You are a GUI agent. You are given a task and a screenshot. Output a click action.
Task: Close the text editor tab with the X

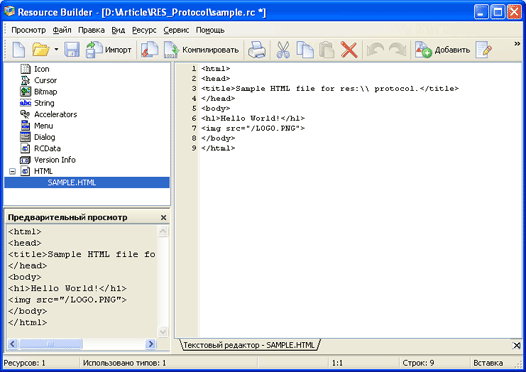(x=517, y=346)
